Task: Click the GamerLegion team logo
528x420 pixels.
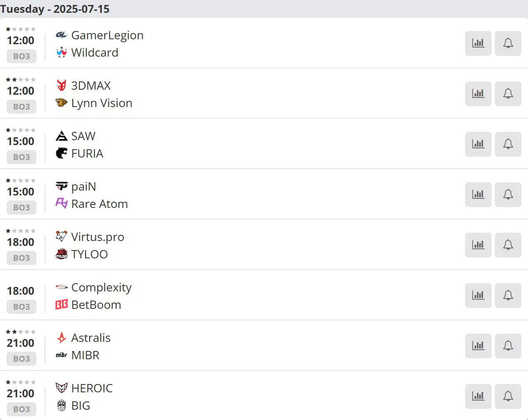Action: (x=61, y=35)
